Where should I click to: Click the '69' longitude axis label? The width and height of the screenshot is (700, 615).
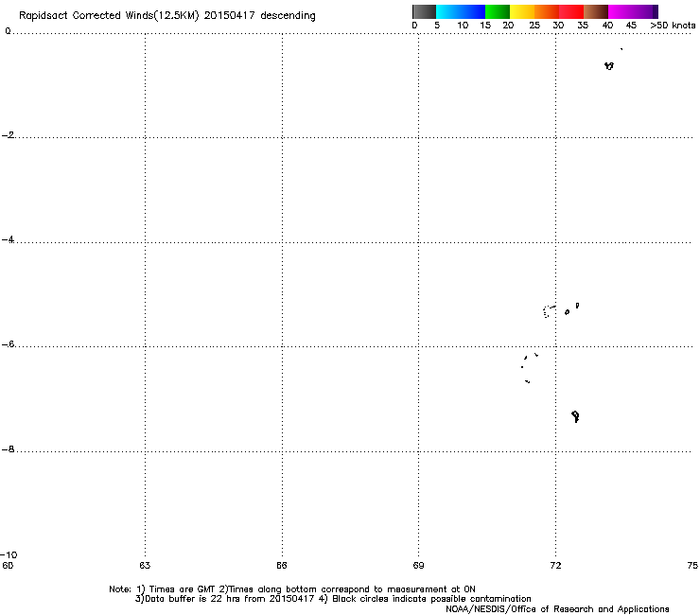(x=418, y=566)
